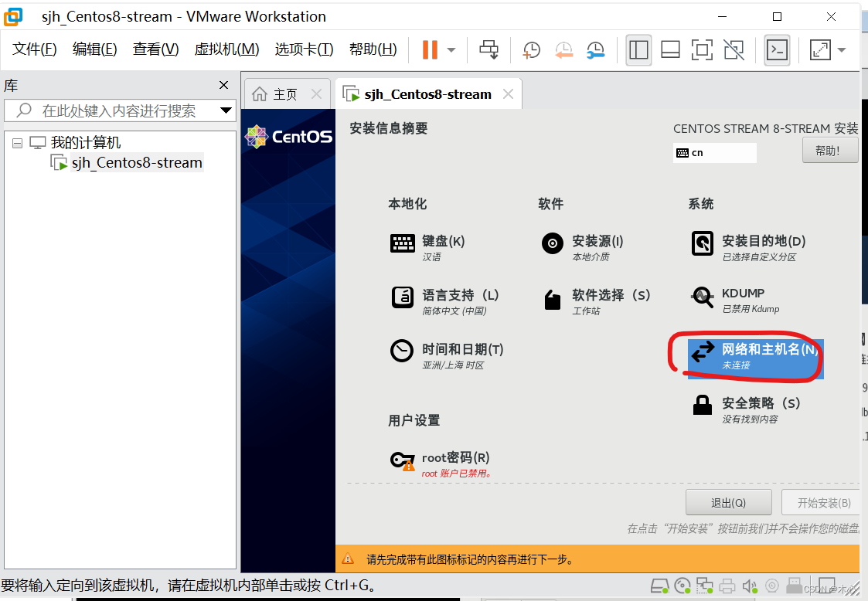The height and width of the screenshot is (601, 868).
Task: Open 安装目的地(D) installation destination
Action: pos(748,247)
